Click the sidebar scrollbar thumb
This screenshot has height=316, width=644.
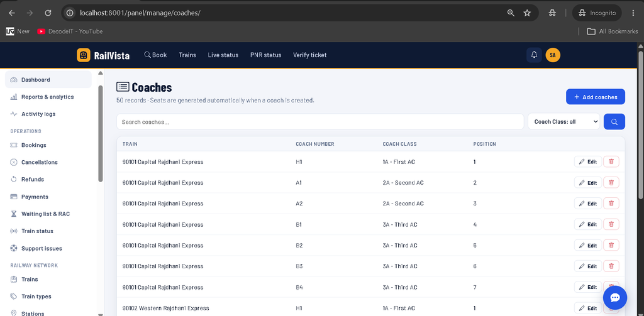101,133
